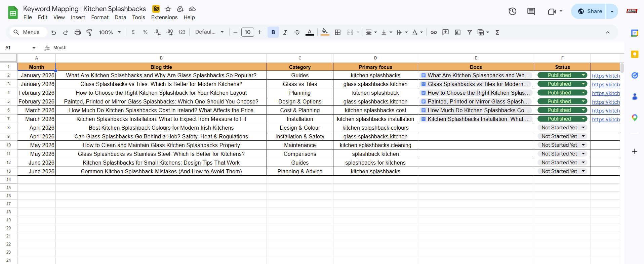644x264 pixels.
Task: Open the text rotation dropdown
Action: (x=417, y=32)
